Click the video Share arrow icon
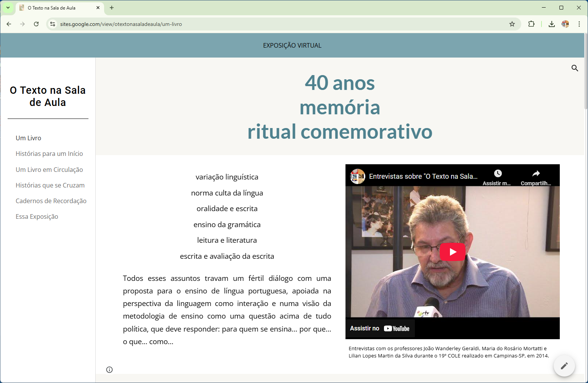Screen dimensions: 588x383 (x=536, y=174)
